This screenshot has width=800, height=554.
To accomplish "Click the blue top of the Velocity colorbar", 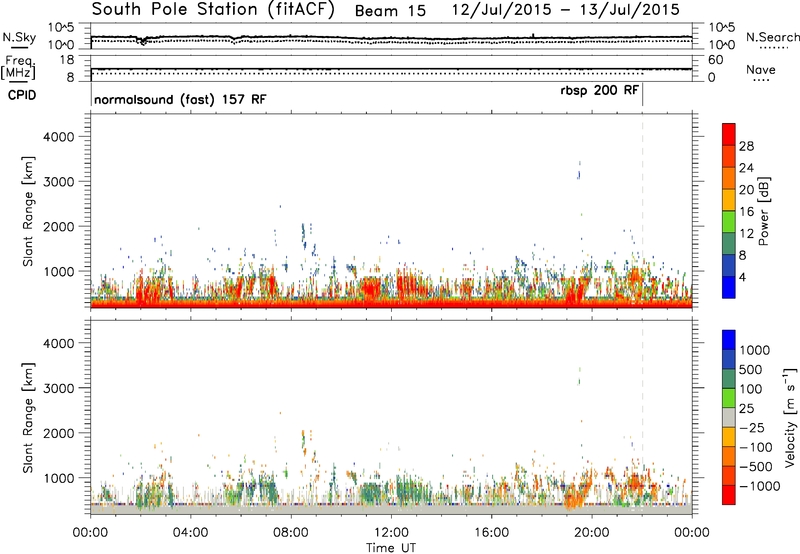I will pyautogui.click(x=729, y=340).
